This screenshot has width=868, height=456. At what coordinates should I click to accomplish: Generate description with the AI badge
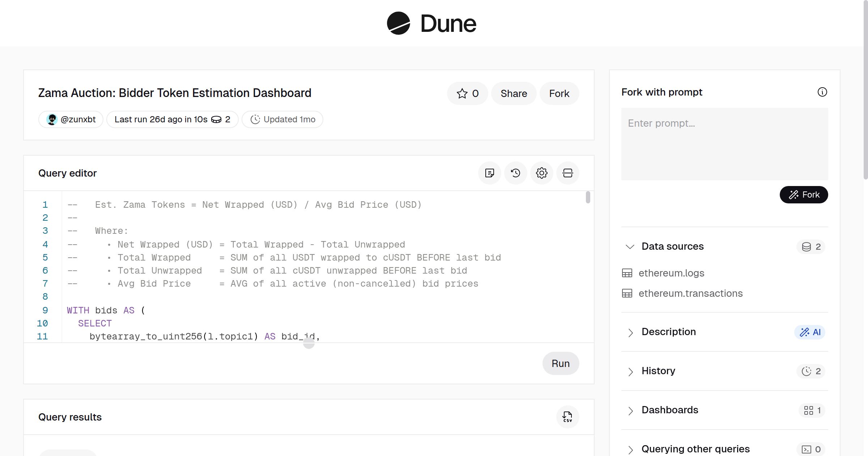[810, 332]
